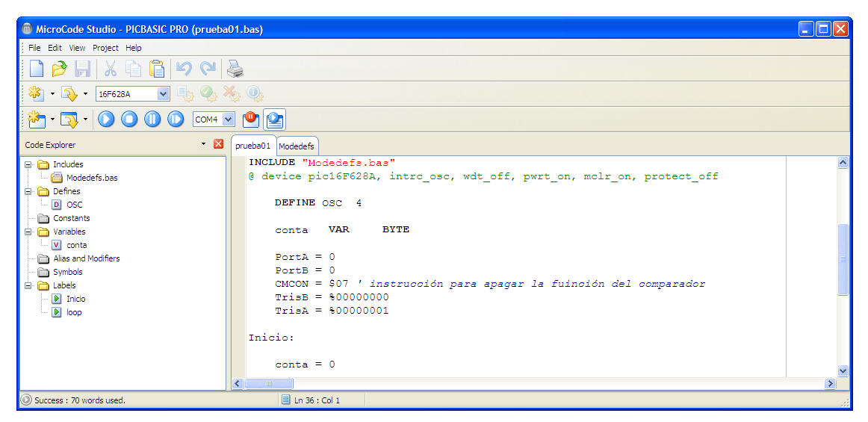Click the vertical scrollbar up arrow

tap(843, 162)
